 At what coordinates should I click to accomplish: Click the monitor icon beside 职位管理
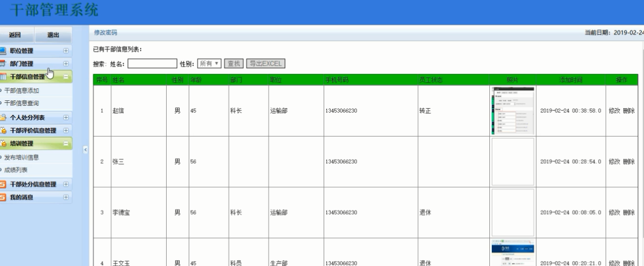click(x=3, y=51)
